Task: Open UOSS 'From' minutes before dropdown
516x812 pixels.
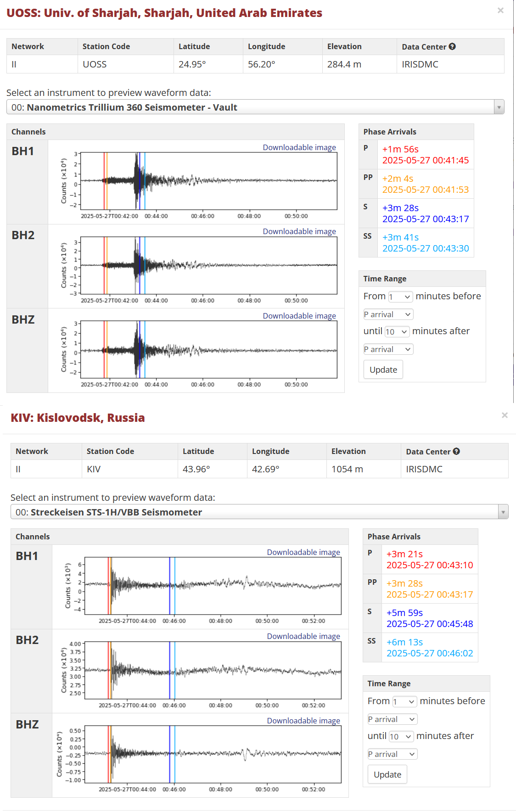Action: (400, 297)
